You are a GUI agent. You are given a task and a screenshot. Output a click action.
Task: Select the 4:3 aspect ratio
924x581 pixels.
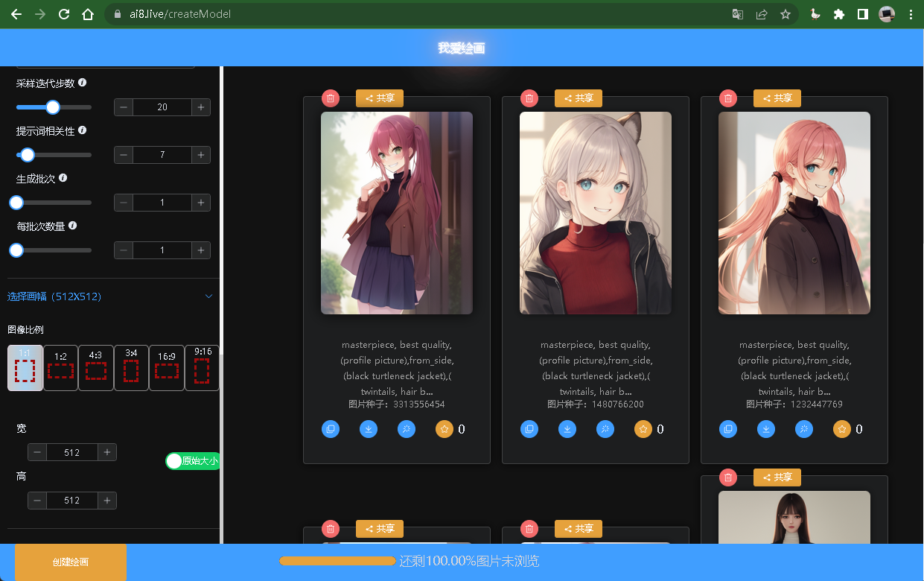tap(95, 368)
